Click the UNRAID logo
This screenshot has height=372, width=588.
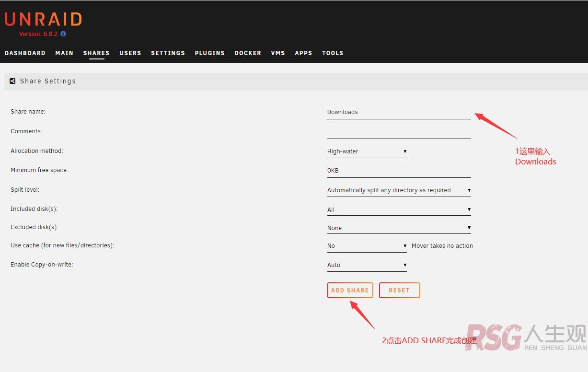[43, 19]
